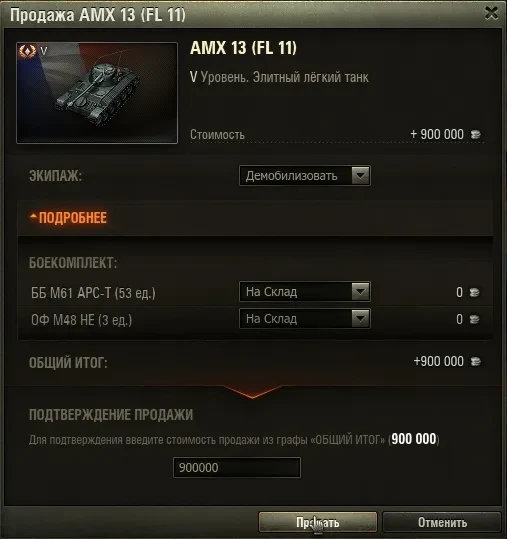This screenshot has height=539, width=507.
Task: Collapse the ПОДРОБНЕЕ details section
Action: [68, 218]
